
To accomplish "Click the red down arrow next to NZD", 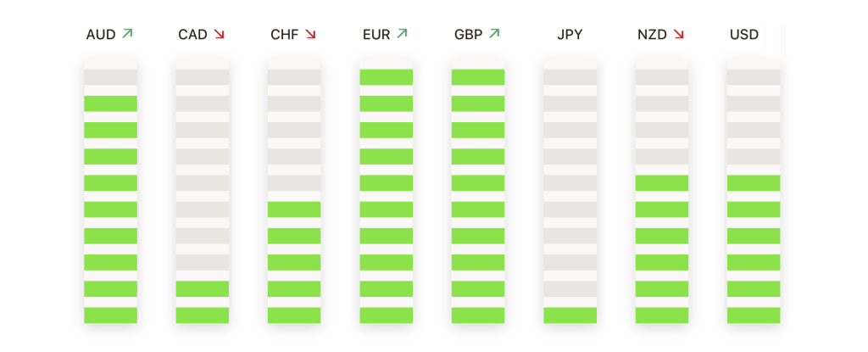I will (x=679, y=34).
